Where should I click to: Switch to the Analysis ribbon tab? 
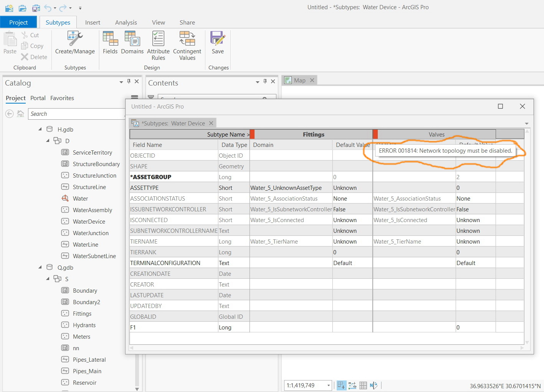(x=126, y=22)
